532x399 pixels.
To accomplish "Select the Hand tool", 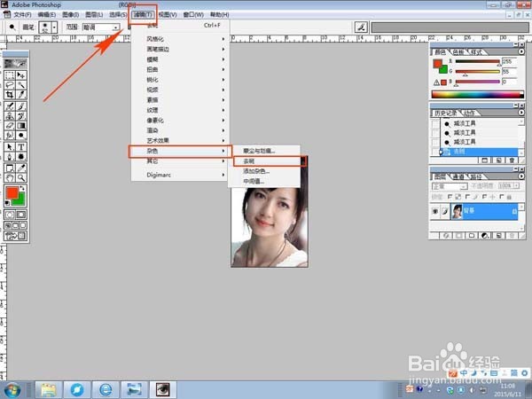I will [10, 178].
